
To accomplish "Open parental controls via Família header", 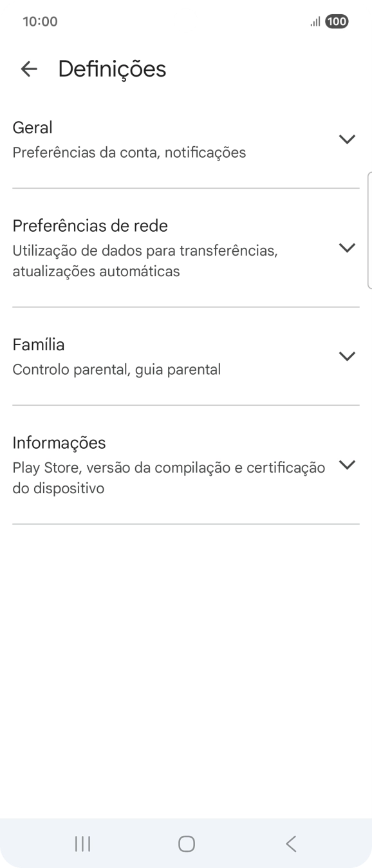I will tap(38, 344).
